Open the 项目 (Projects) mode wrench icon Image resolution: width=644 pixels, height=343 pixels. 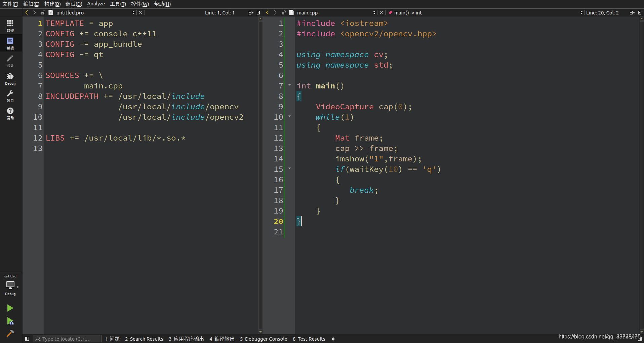10,96
